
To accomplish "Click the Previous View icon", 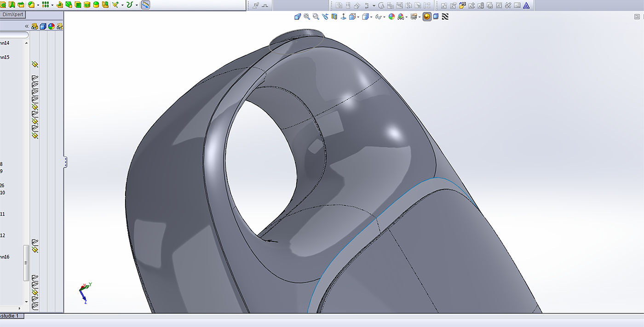I will click(325, 17).
